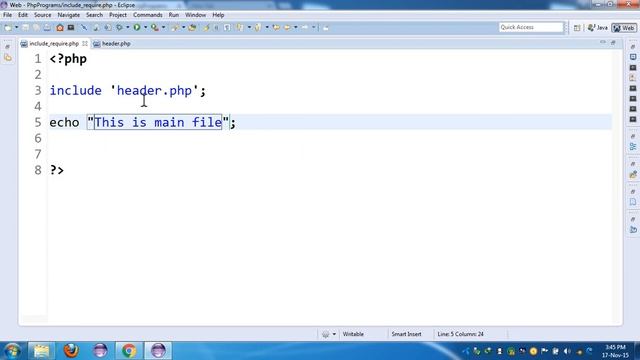Close the include_require.php tab
640x360 pixels.
85,43
